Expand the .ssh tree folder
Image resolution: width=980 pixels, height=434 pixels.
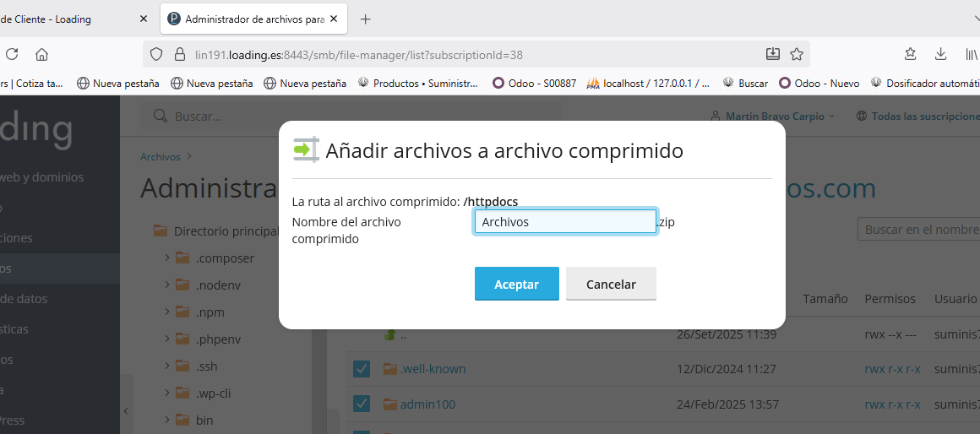[167, 366]
